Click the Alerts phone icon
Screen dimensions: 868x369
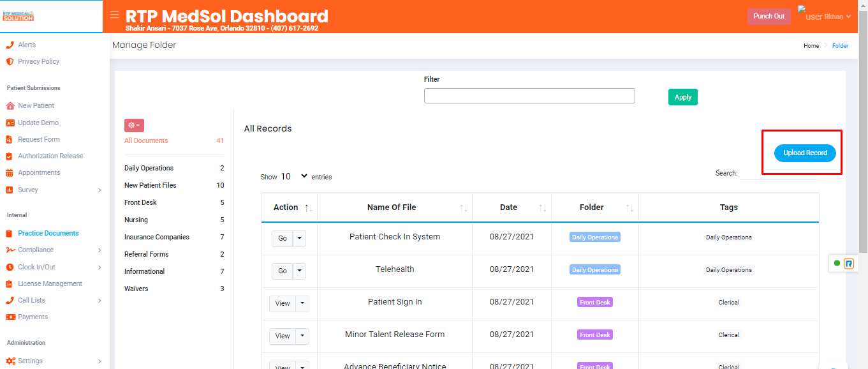pos(10,45)
